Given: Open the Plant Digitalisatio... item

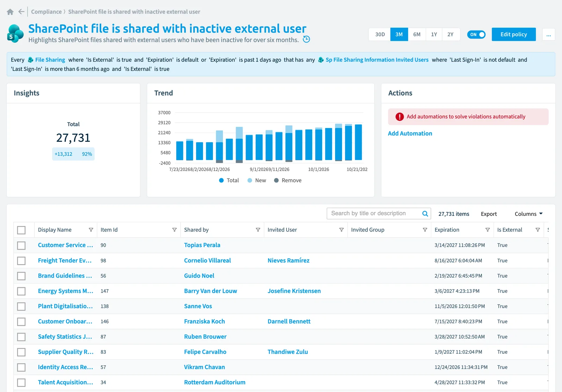Looking at the screenshot, I should 65,306.
